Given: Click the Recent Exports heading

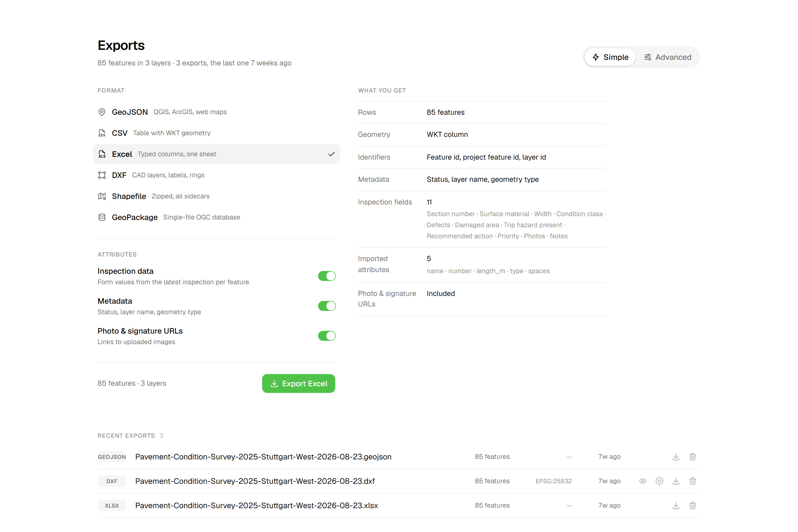Looking at the screenshot, I should point(126,436).
